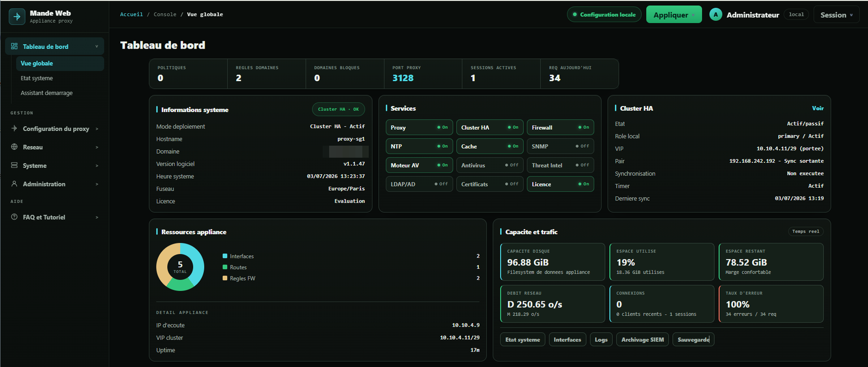This screenshot has width=868, height=367.
Task: Open the Appliquer dropdown arrow
Action: pyautogui.click(x=693, y=15)
